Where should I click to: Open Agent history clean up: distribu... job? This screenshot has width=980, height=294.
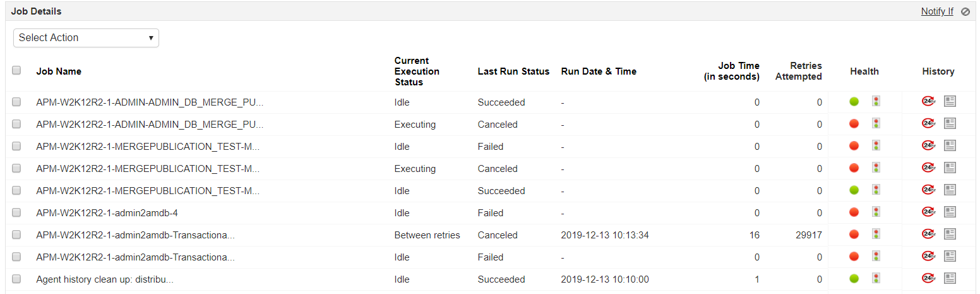pyautogui.click(x=105, y=279)
